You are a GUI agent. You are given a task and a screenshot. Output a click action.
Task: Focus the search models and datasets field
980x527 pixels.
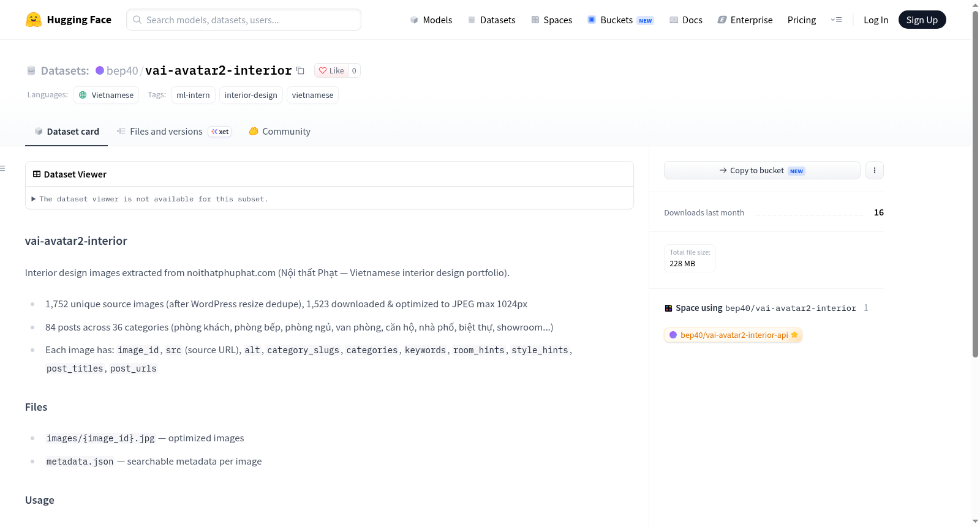coord(244,20)
